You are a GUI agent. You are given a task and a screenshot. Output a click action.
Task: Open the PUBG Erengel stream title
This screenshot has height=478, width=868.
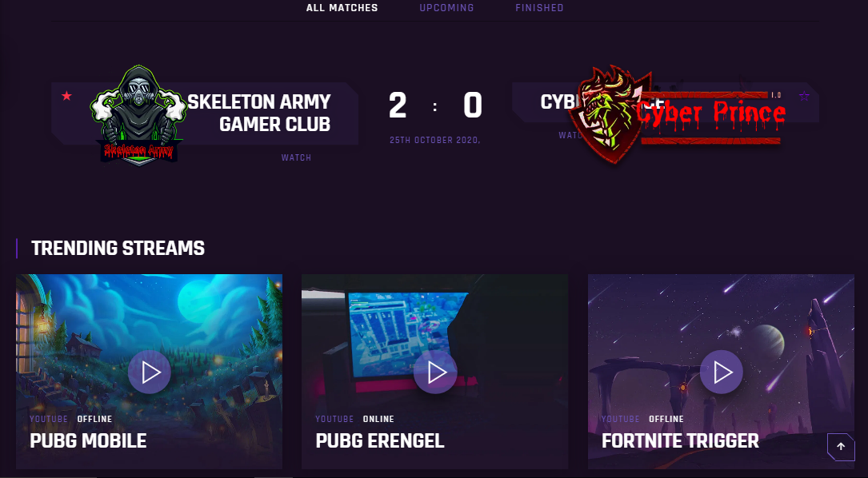(x=380, y=441)
